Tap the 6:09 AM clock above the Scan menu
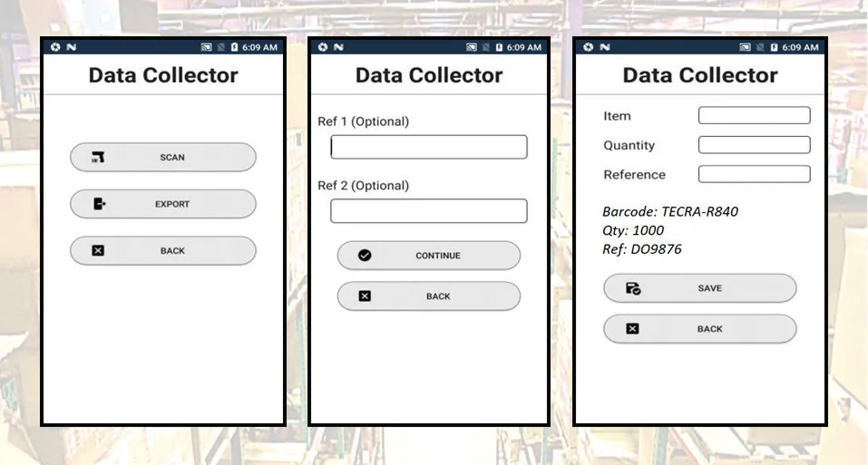Image resolution: width=868 pixels, height=465 pixels. [x=258, y=47]
